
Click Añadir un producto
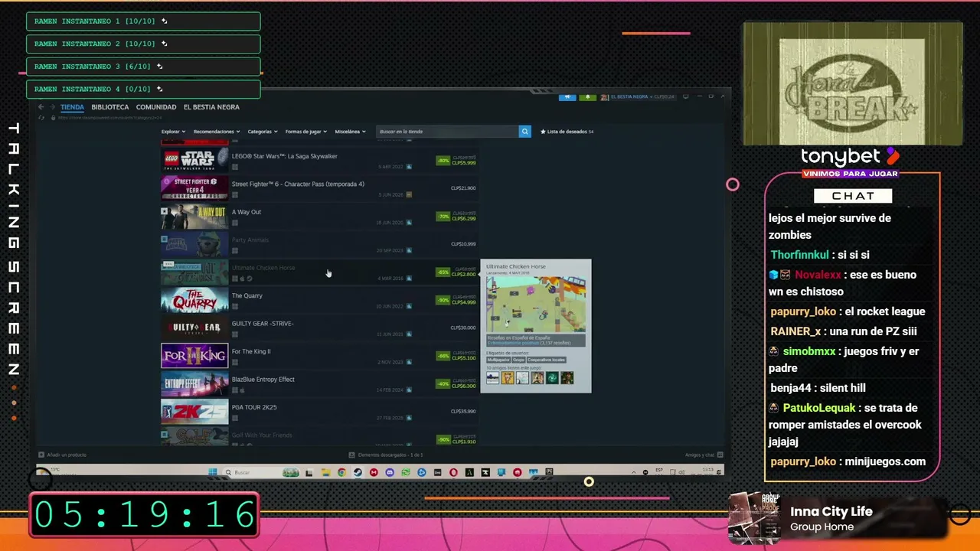[62, 455]
